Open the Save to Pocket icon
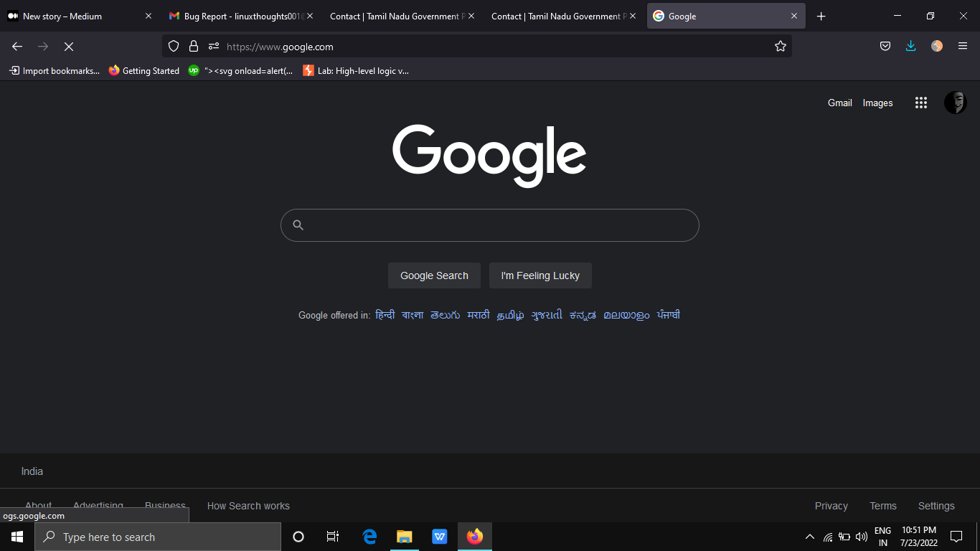This screenshot has width=980, height=551. (x=885, y=46)
